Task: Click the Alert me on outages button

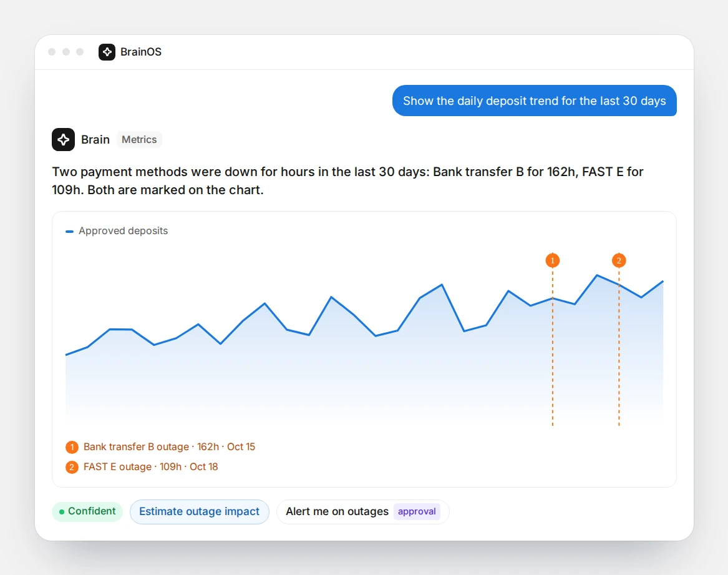Action: pyautogui.click(x=362, y=511)
